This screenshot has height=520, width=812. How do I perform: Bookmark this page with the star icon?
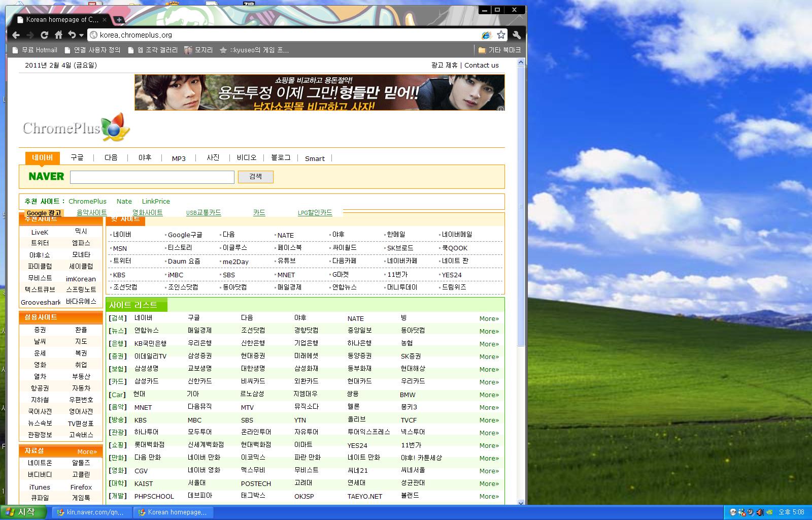501,35
